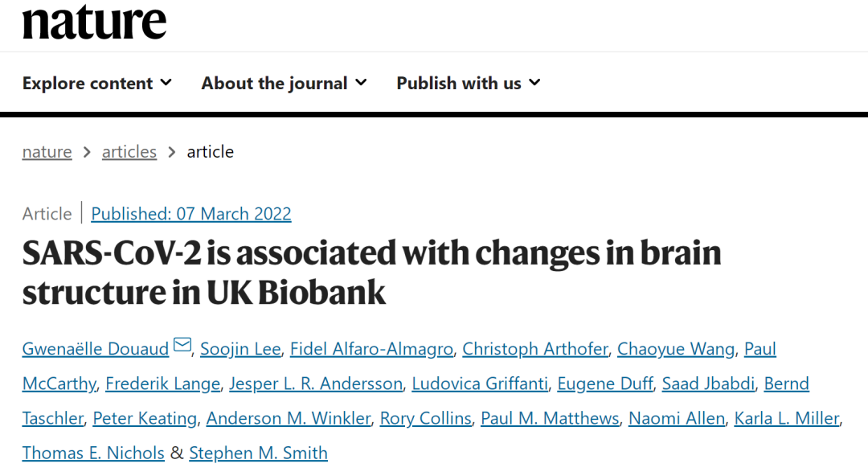Select author Anderson M. Winkler
868x476 pixels.
[289, 419]
